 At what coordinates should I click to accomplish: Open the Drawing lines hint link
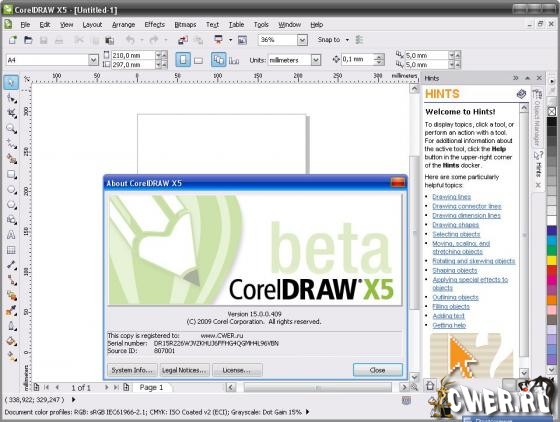pyautogui.click(x=451, y=197)
